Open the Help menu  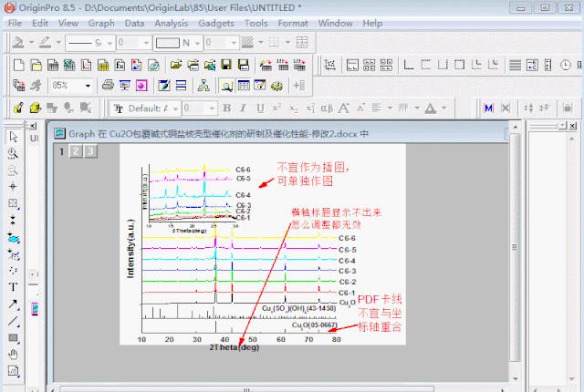372,23
